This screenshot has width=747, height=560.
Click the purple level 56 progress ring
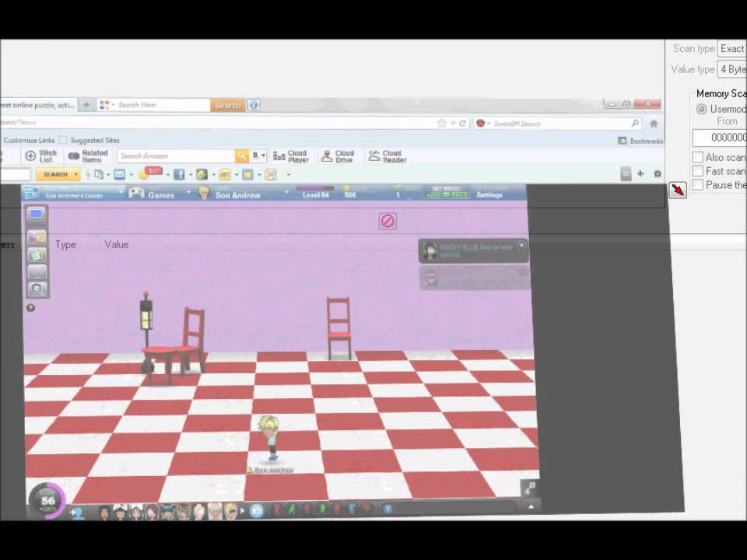[x=47, y=500]
